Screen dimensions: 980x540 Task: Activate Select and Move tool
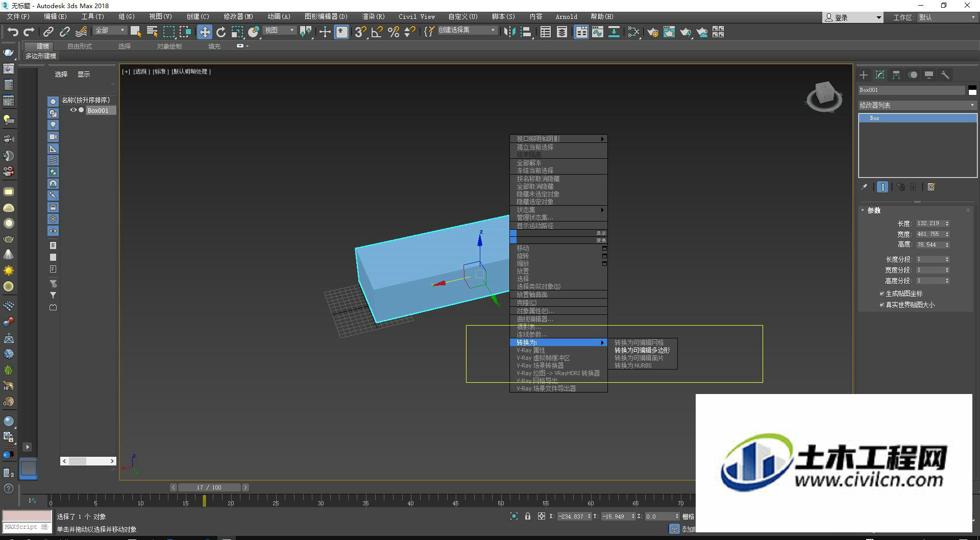click(x=204, y=32)
